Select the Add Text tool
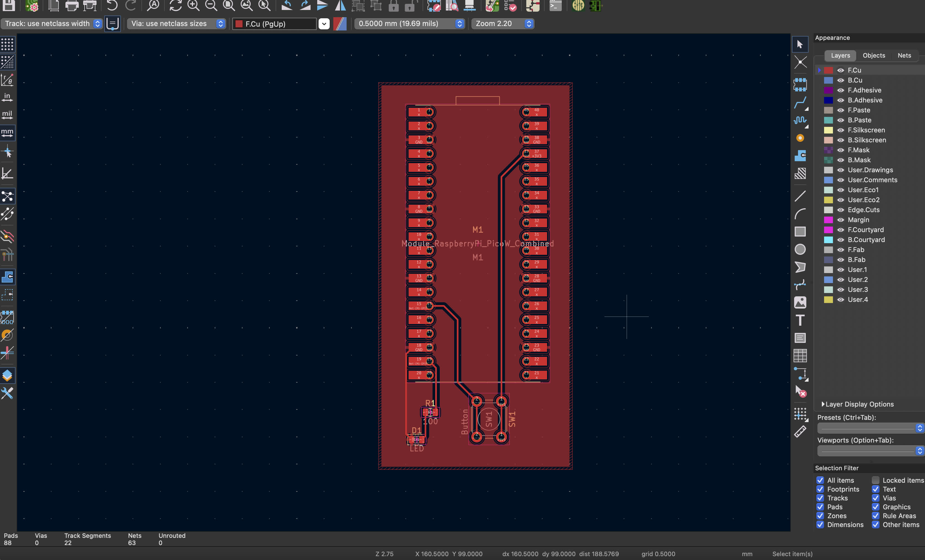Viewport: 925px width, 560px height. (x=800, y=320)
